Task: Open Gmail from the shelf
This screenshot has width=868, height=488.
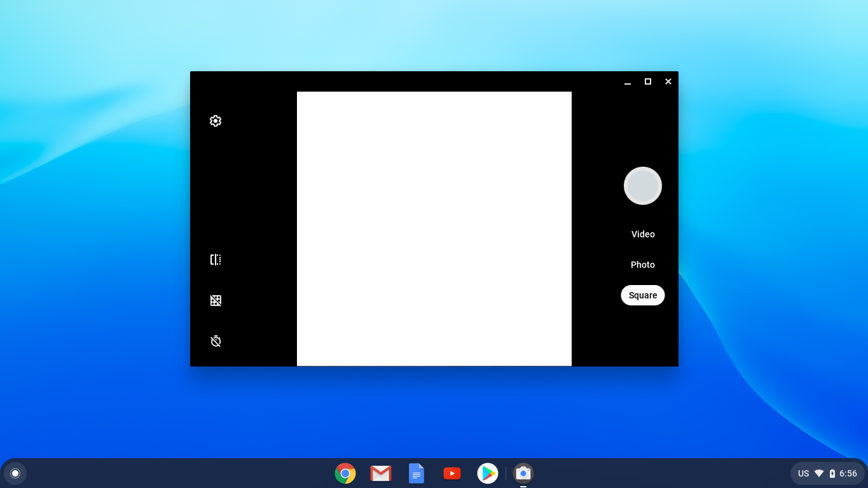Action: click(381, 473)
